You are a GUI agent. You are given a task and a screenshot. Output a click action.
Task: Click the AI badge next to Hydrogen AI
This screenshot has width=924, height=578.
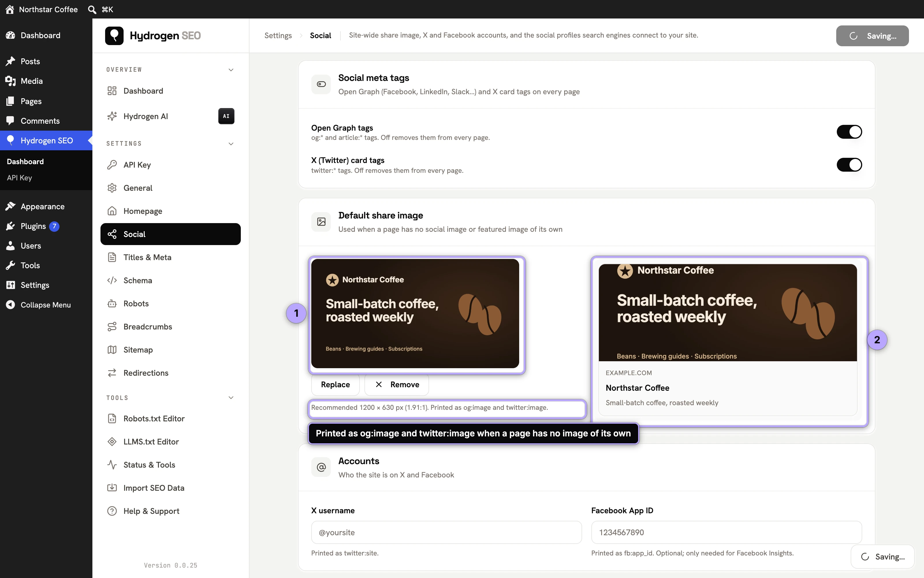click(226, 116)
